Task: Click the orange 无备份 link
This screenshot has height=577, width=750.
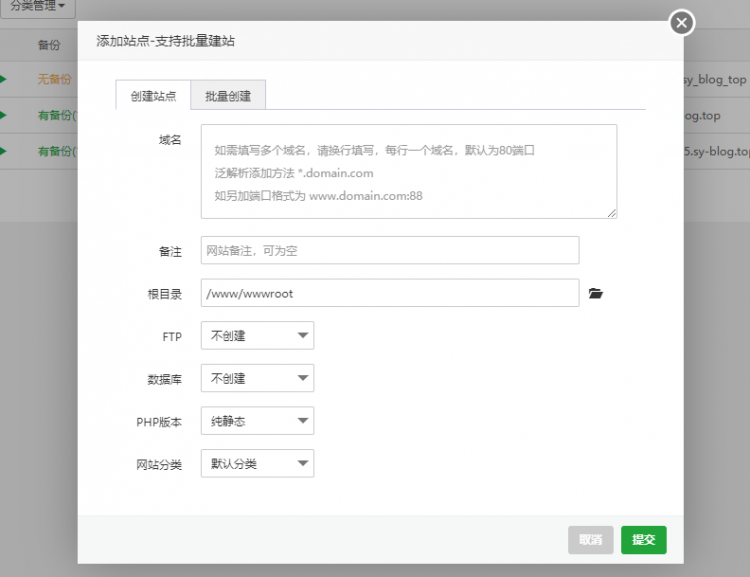Action: pyautogui.click(x=54, y=79)
